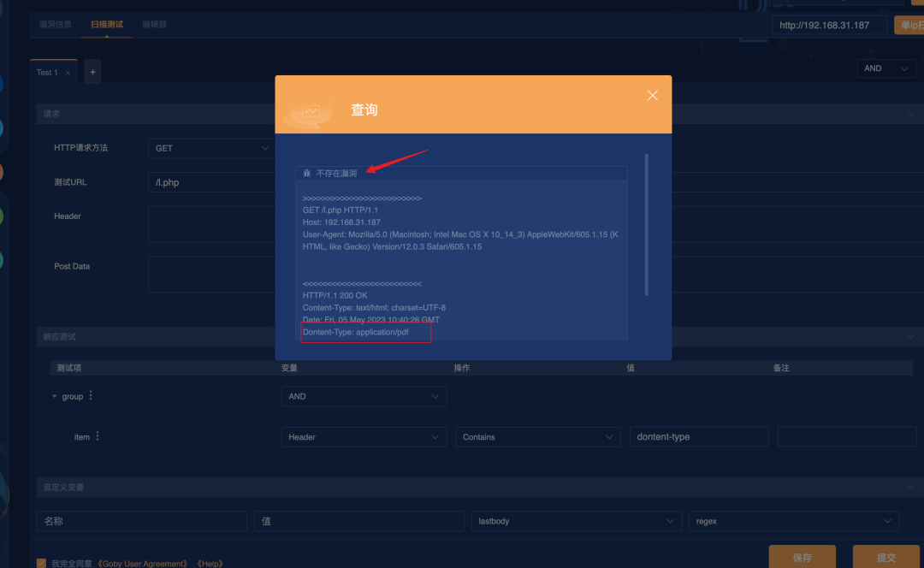Screen dimensions: 924x568
Task: Collapse the group tree row arrow
Action: tap(55, 397)
